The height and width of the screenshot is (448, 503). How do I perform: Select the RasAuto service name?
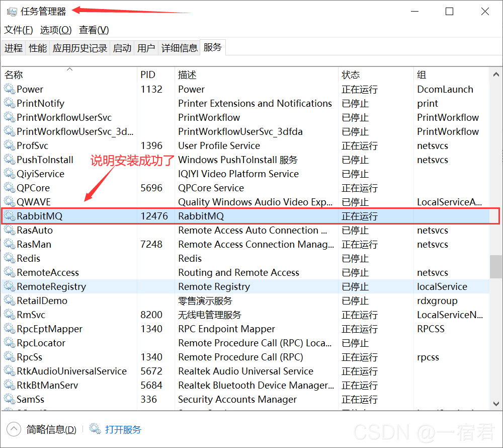pos(35,230)
